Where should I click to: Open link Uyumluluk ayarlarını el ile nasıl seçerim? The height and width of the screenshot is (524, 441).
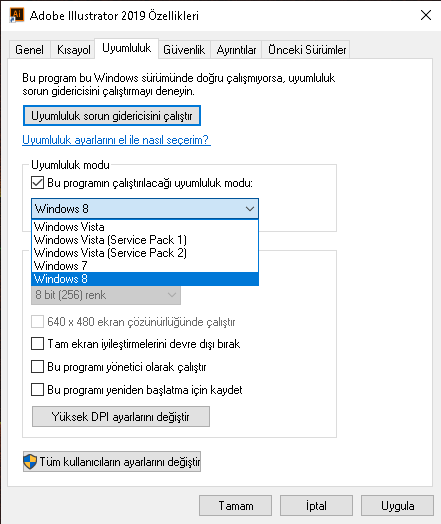point(116,140)
